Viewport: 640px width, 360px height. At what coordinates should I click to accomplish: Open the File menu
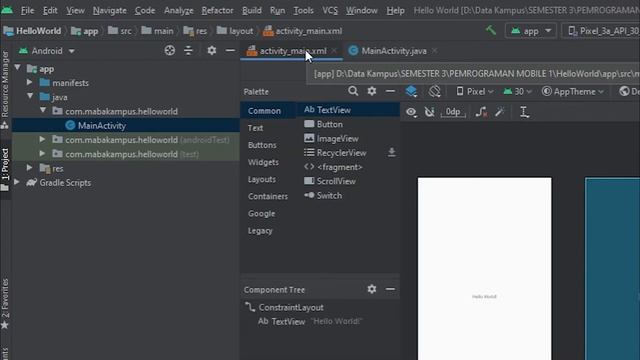[27, 10]
